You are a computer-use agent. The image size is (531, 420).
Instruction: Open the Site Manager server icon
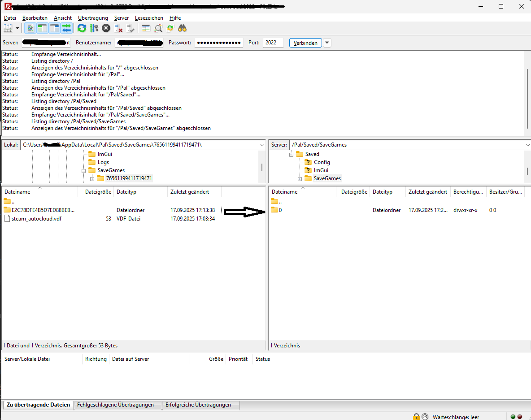tap(8, 28)
